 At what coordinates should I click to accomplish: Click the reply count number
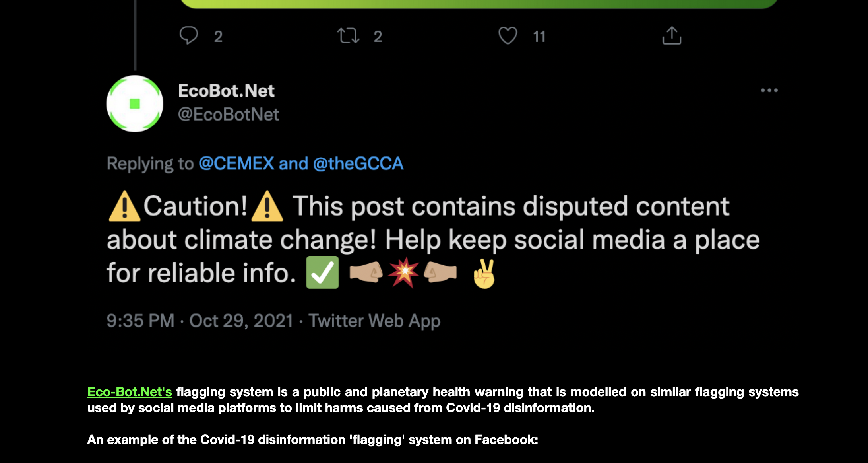(x=218, y=37)
